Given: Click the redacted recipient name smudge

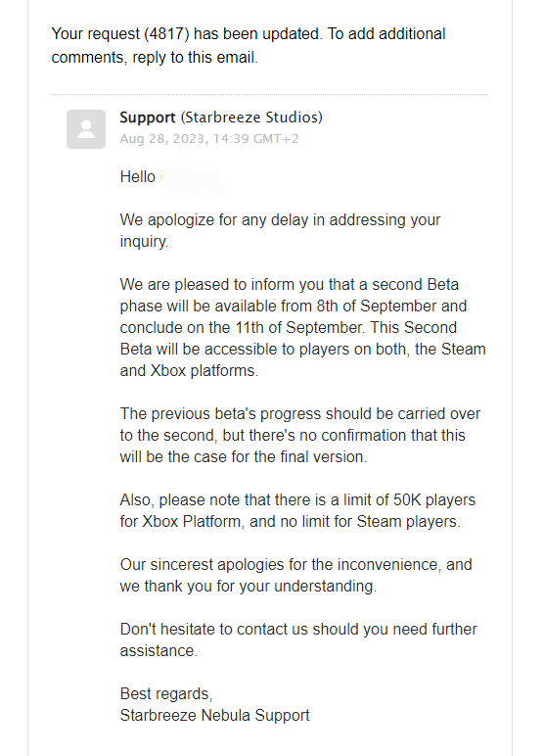Looking at the screenshot, I should point(192,179).
